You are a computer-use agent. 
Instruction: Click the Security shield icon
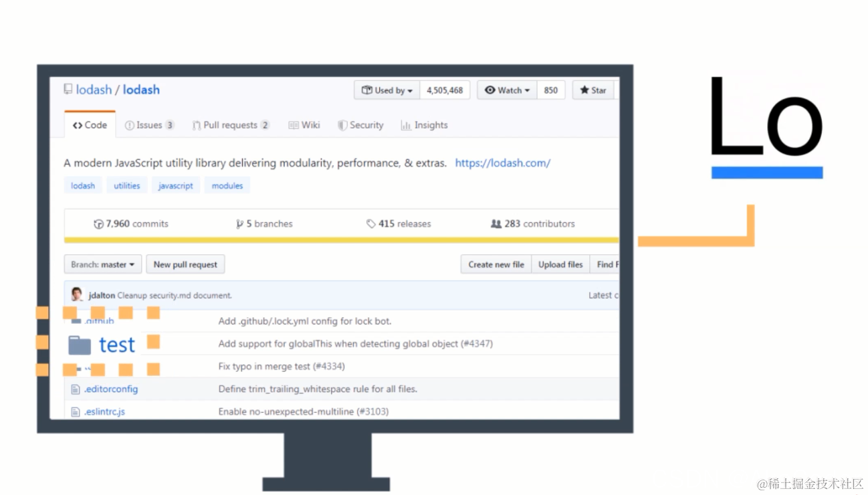click(x=342, y=125)
